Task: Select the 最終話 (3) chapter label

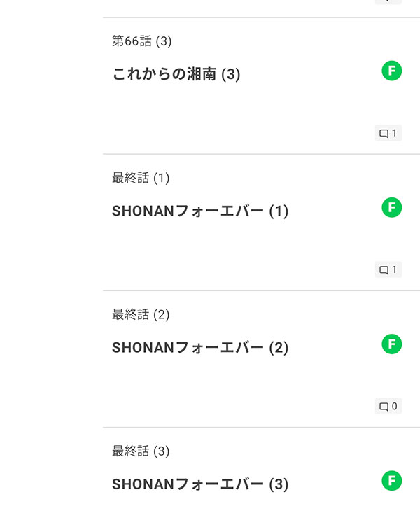Action: point(141,451)
